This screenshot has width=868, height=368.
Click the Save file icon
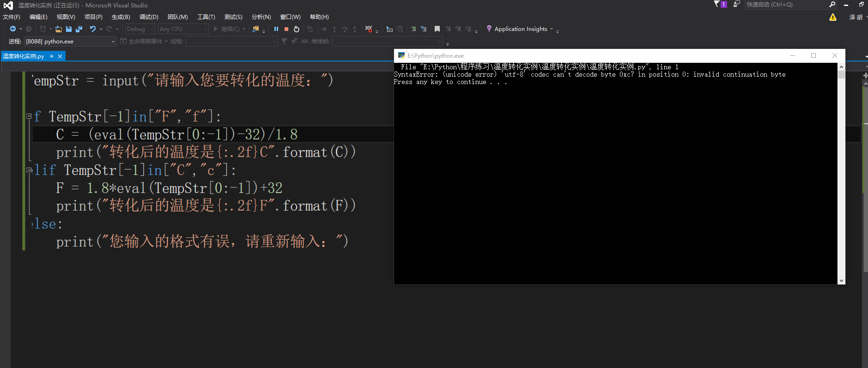point(69,29)
